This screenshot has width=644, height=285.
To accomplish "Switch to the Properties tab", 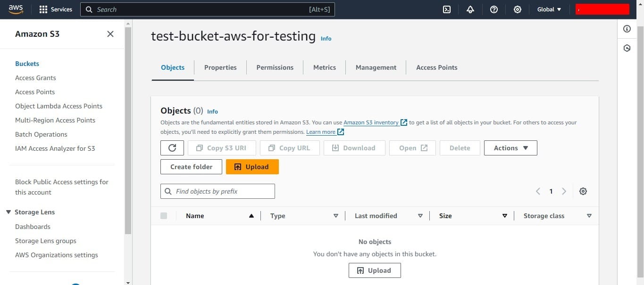I will click(220, 67).
